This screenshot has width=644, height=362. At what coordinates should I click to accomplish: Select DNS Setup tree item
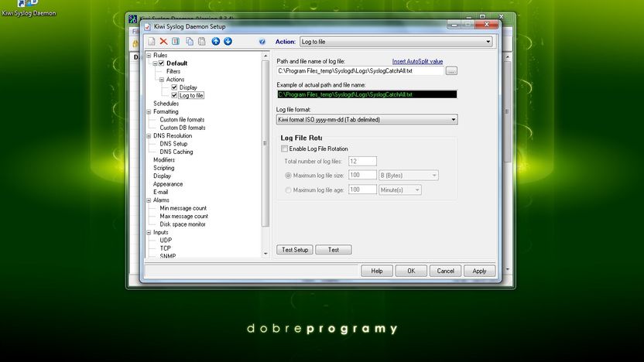173,144
